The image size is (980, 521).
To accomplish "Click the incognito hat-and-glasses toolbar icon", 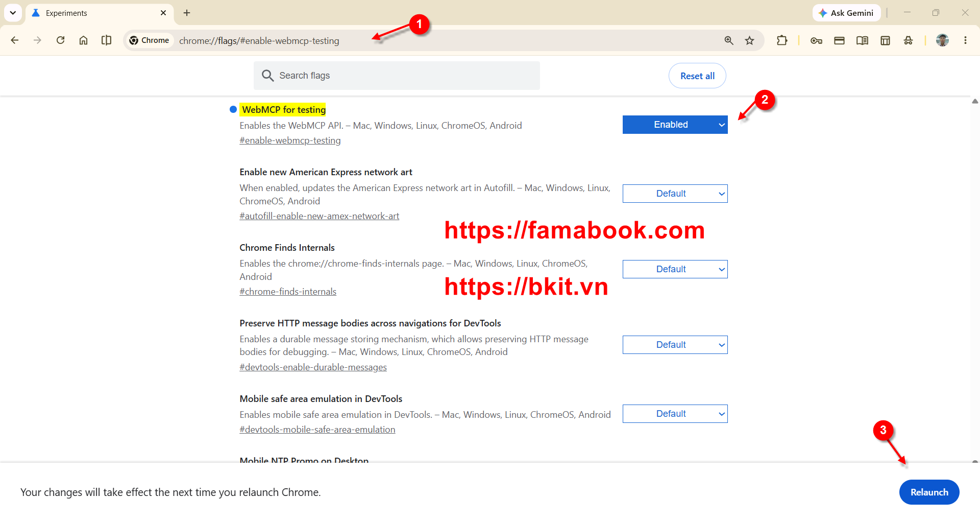I will click(x=908, y=40).
